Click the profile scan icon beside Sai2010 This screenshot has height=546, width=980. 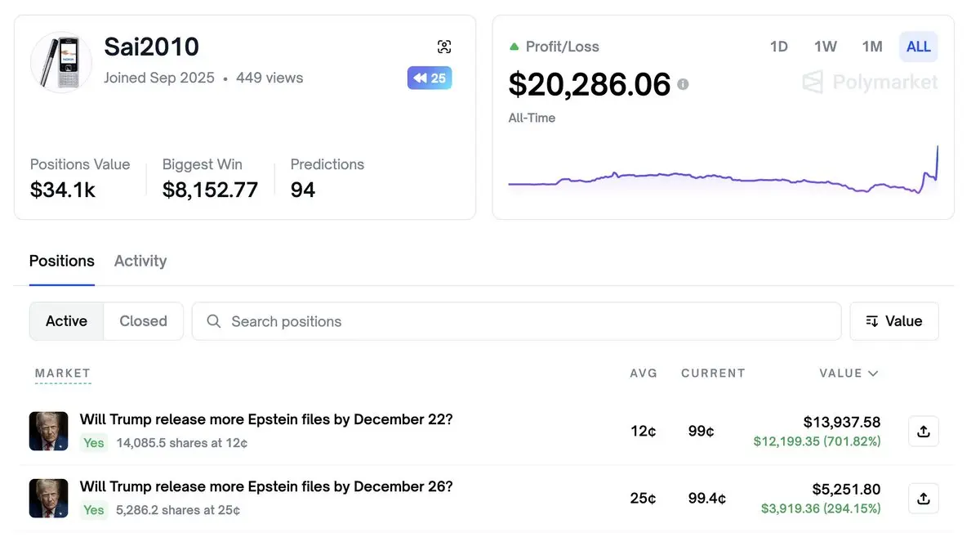(x=443, y=47)
